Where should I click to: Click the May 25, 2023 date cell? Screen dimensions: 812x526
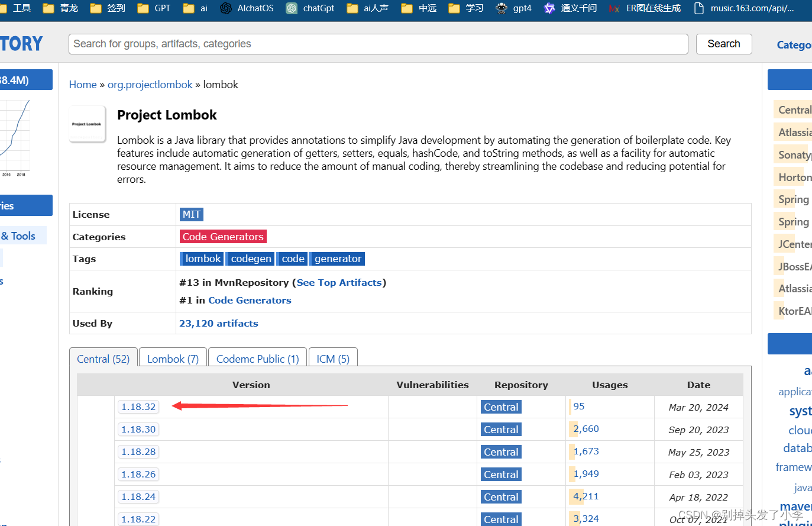pos(698,452)
